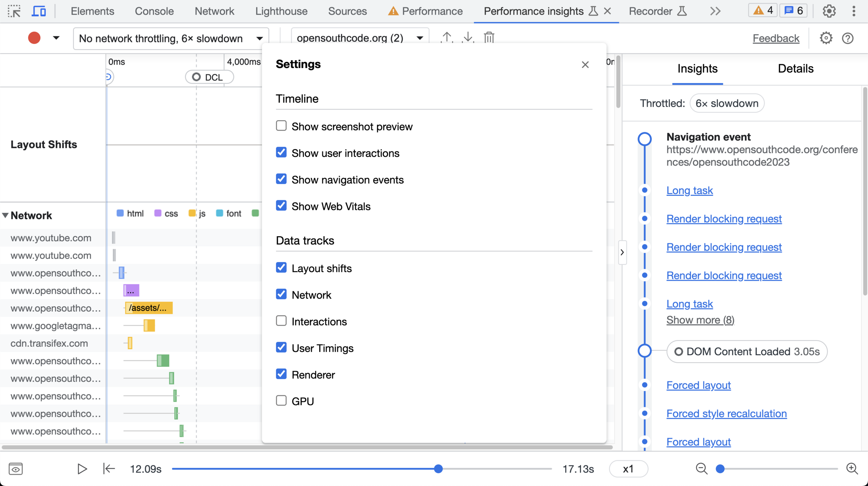Toggle the device toolbar icon

tap(39, 11)
